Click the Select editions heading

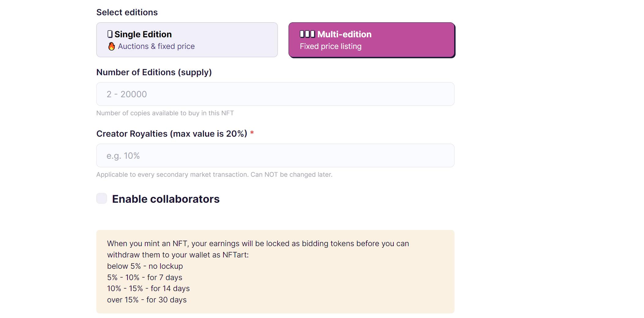127,12
